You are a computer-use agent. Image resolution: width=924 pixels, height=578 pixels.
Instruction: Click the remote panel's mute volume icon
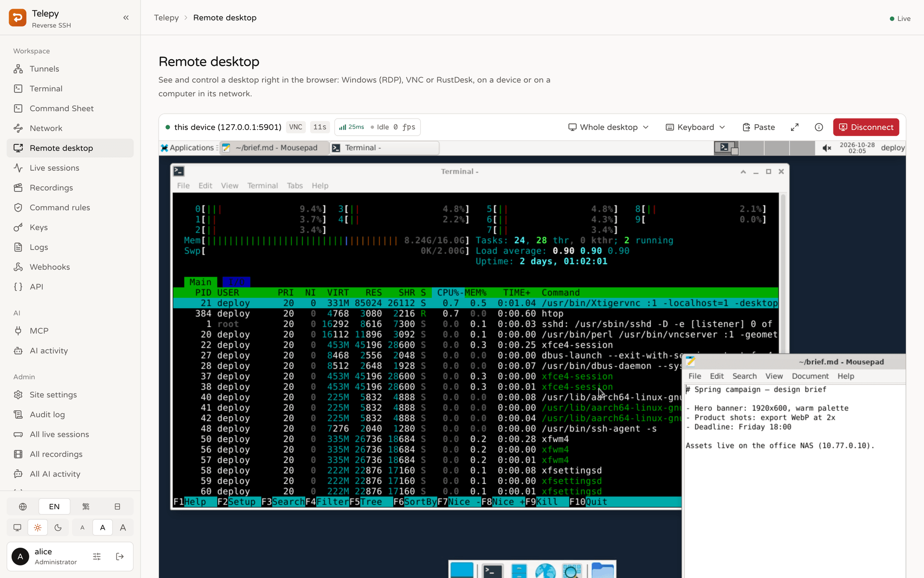827,148
